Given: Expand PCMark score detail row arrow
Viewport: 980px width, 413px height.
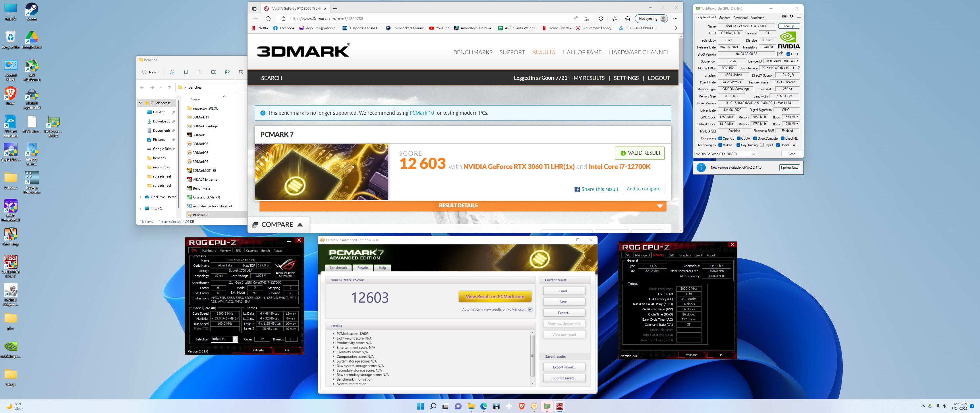Looking at the screenshot, I should point(334,334).
